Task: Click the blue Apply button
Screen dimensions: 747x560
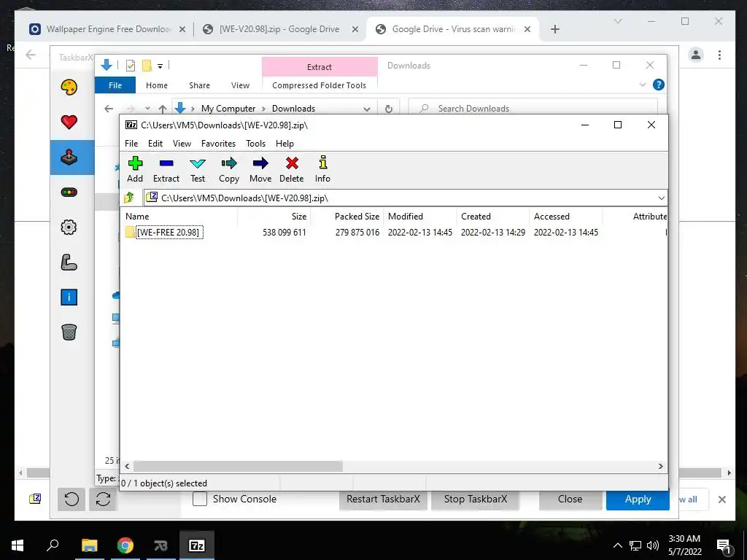Action: click(638, 499)
